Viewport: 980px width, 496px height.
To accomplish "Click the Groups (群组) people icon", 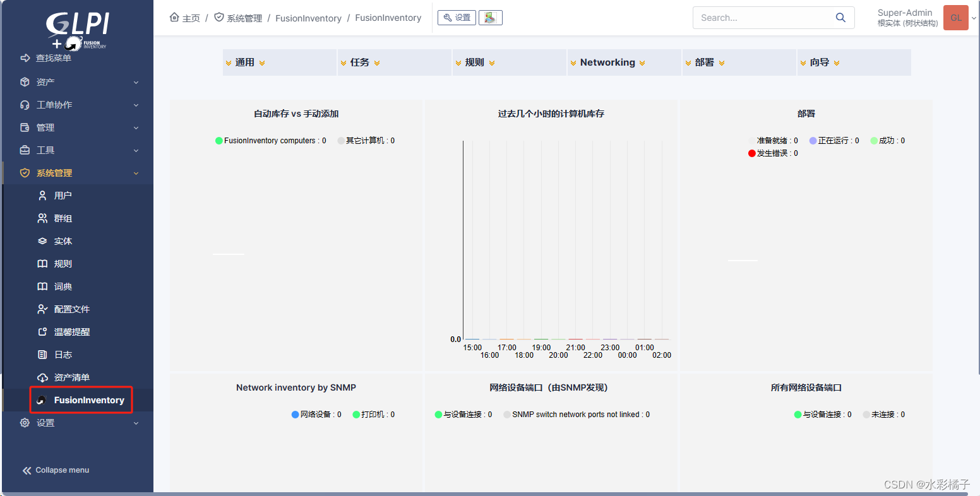I will pyautogui.click(x=42, y=218).
